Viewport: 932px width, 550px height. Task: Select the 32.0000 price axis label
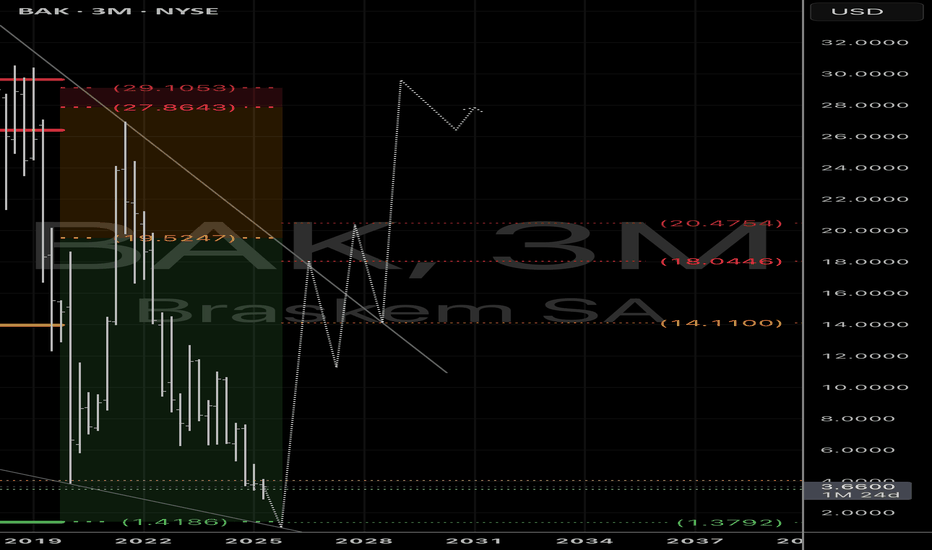[x=865, y=43]
